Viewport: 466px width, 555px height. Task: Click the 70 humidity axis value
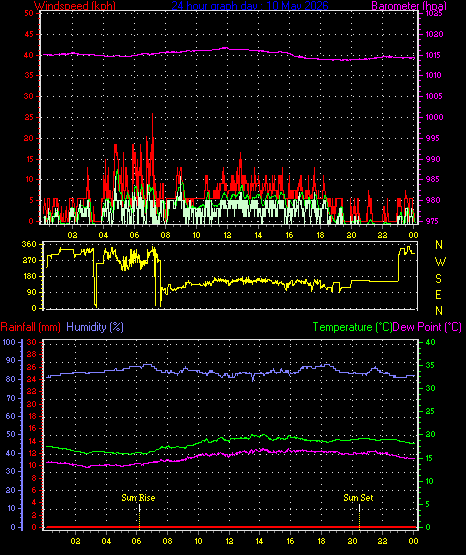(11, 399)
